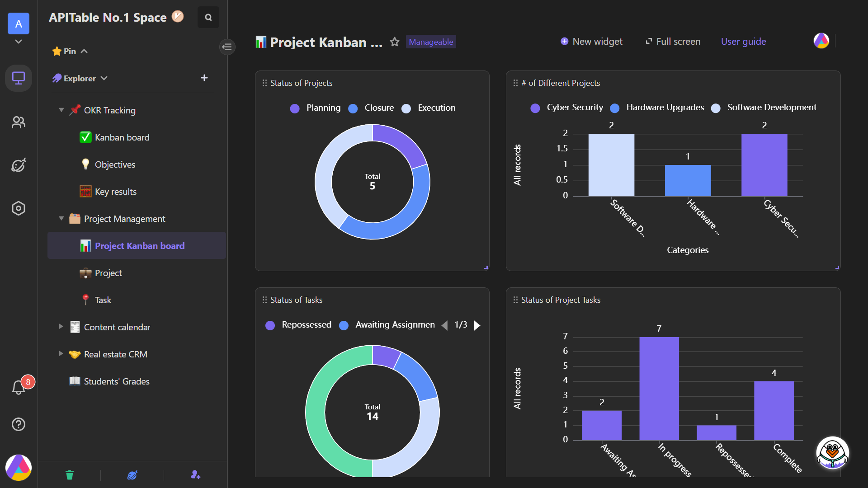Toggle Execution legend item

428,108
